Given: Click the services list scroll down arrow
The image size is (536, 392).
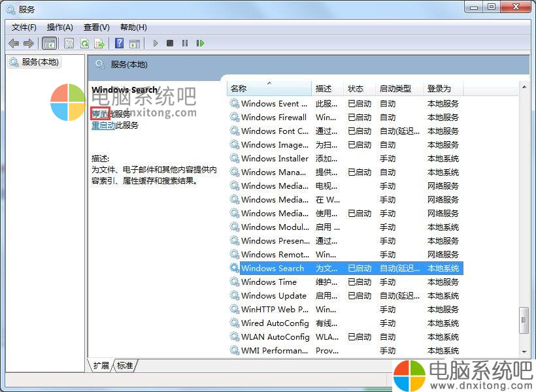Looking at the screenshot, I should click(524, 352).
